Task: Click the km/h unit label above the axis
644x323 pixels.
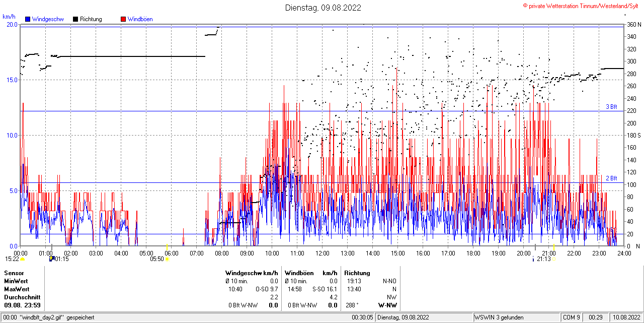Action: [9, 16]
